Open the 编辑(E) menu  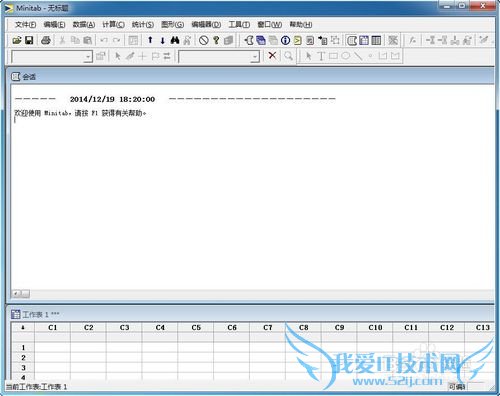(54, 24)
